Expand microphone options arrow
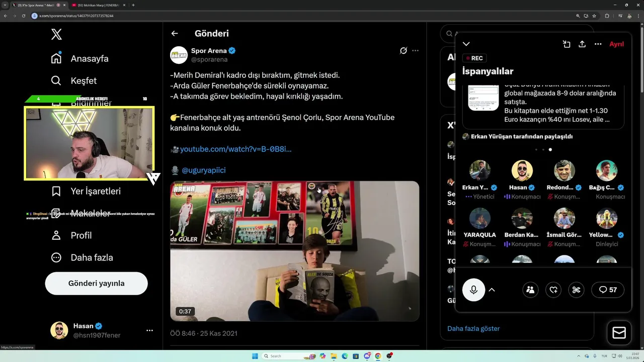Image resolution: width=644 pixels, height=362 pixels. point(492,290)
